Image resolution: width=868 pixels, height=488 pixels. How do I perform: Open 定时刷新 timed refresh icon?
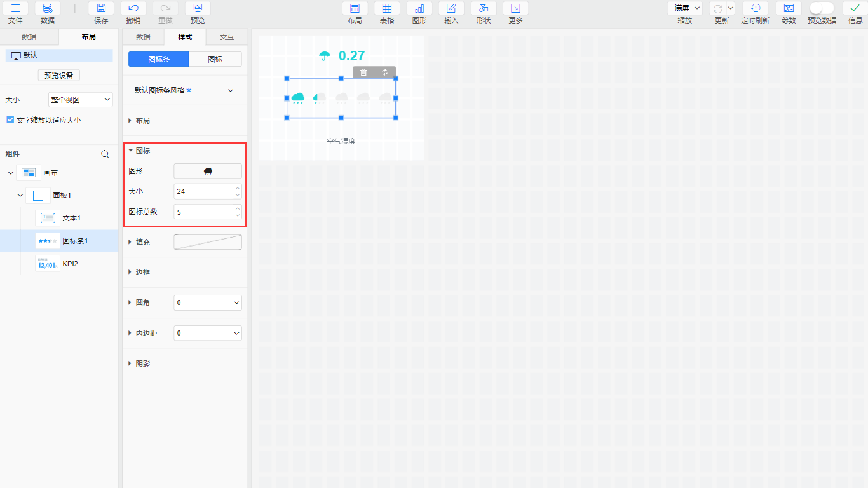755,8
